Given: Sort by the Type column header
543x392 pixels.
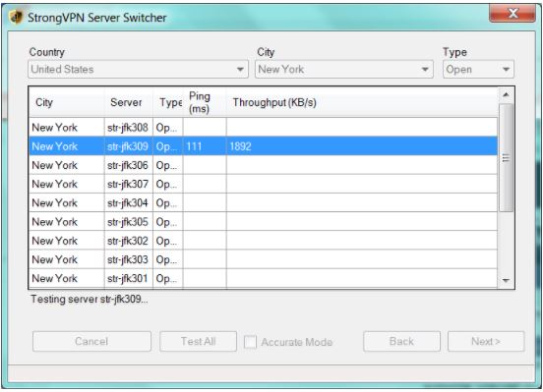Looking at the screenshot, I should (168, 102).
